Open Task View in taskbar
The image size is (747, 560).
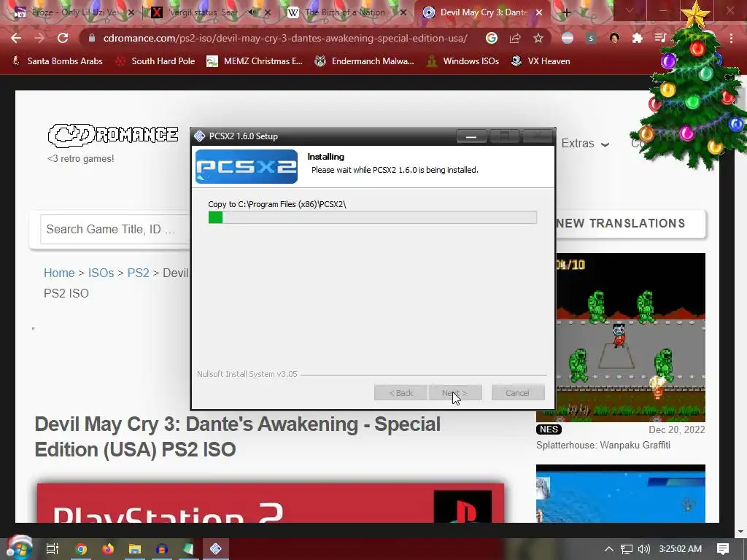pyautogui.click(x=52, y=549)
